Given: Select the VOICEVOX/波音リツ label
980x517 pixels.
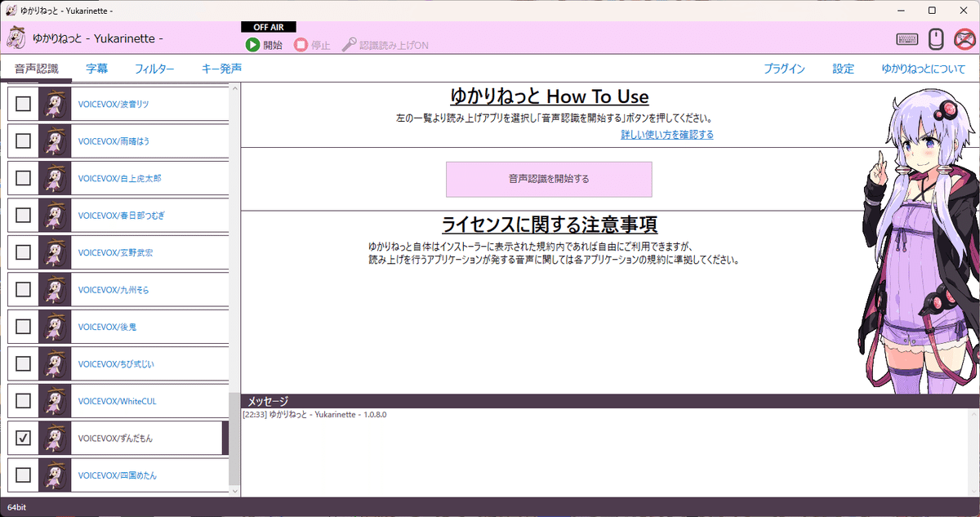Looking at the screenshot, I should point(114,104).
